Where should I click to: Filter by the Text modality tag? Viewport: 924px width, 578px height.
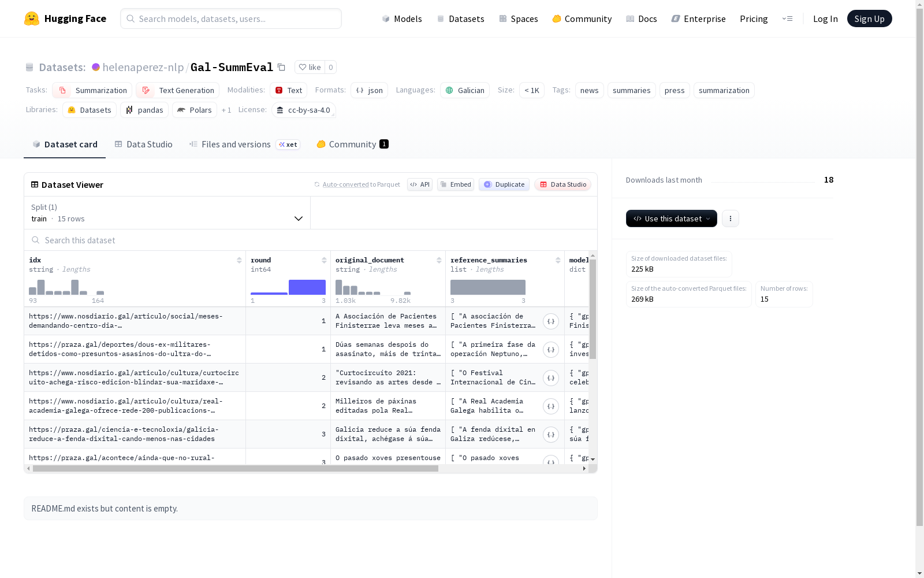(x=289, y=90)
